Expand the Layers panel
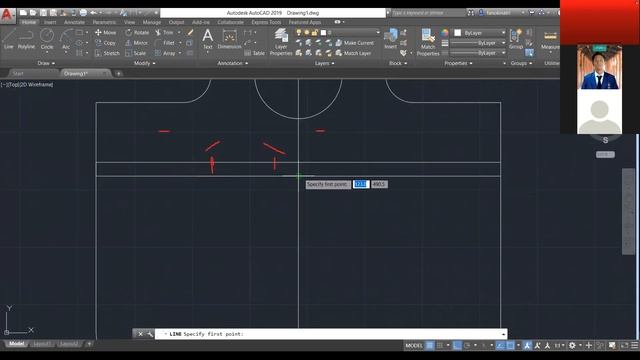Viewport: 640px width, 360px height. click(x=324, y=63)
